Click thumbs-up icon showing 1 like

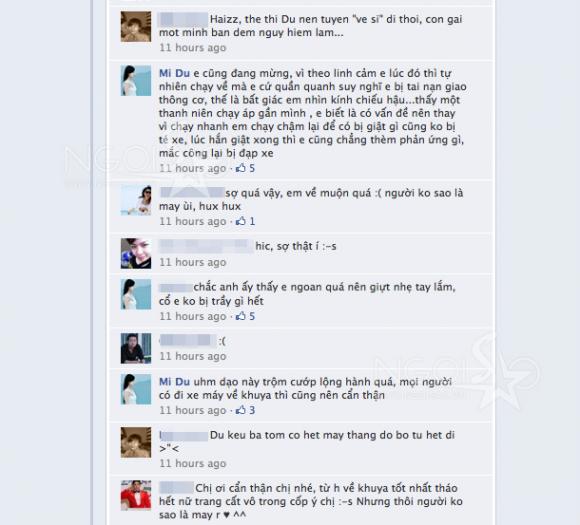tap(241, 221)
